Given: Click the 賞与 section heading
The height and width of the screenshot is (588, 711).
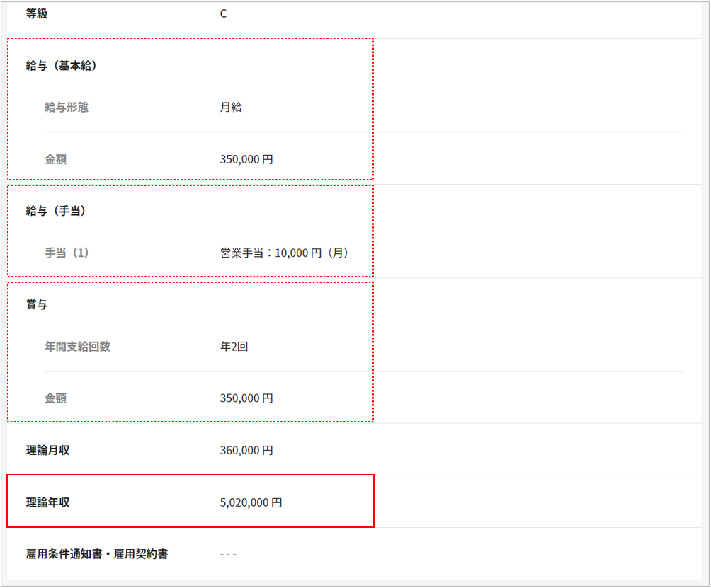Looking at the screenshot, I should point(37,304).
